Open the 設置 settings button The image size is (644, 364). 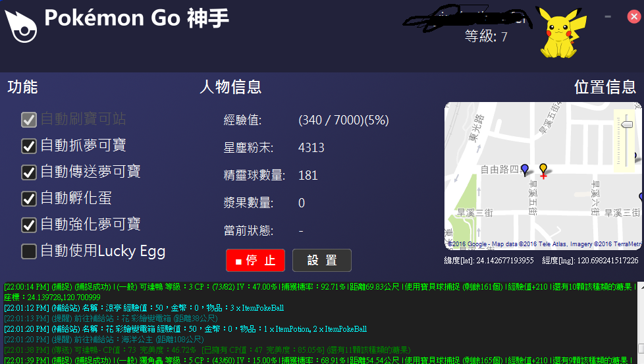tap(322, 260)
